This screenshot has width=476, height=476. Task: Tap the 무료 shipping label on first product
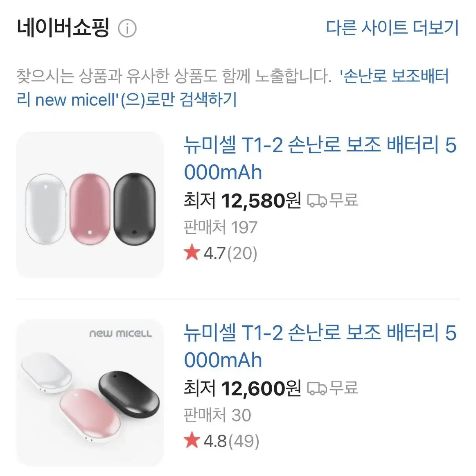(344, 201)
